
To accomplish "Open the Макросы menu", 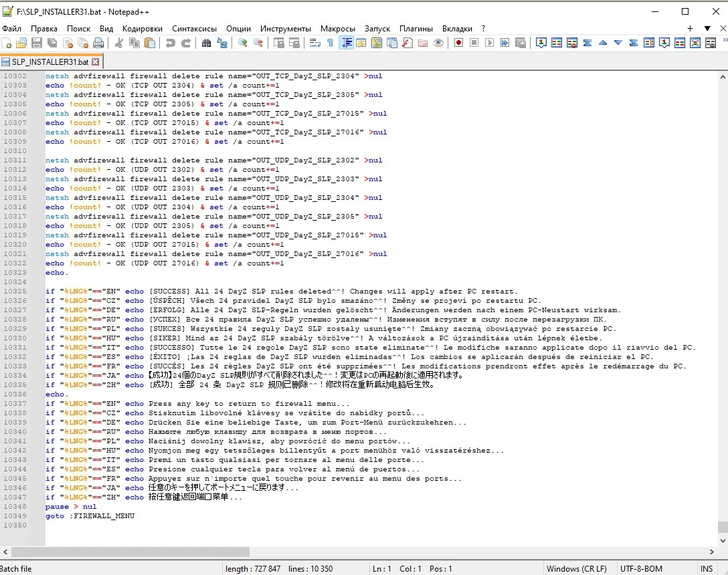I will 337,29.
